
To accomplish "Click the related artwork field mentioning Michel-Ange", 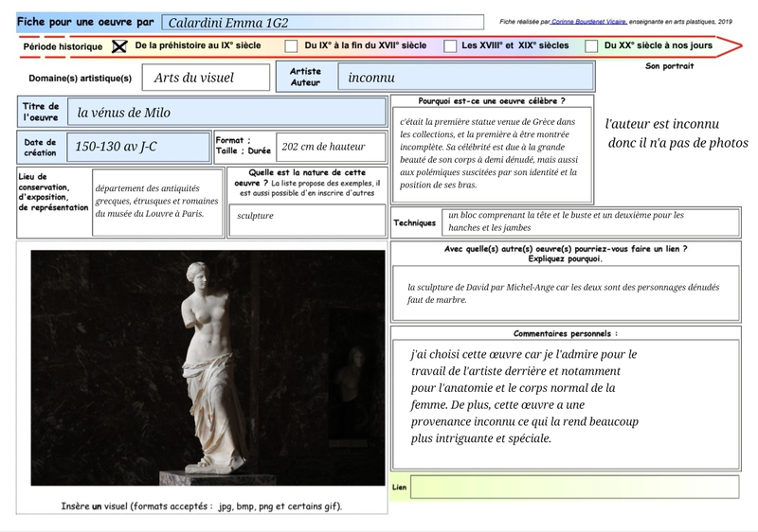I will [x=565, y=293].
